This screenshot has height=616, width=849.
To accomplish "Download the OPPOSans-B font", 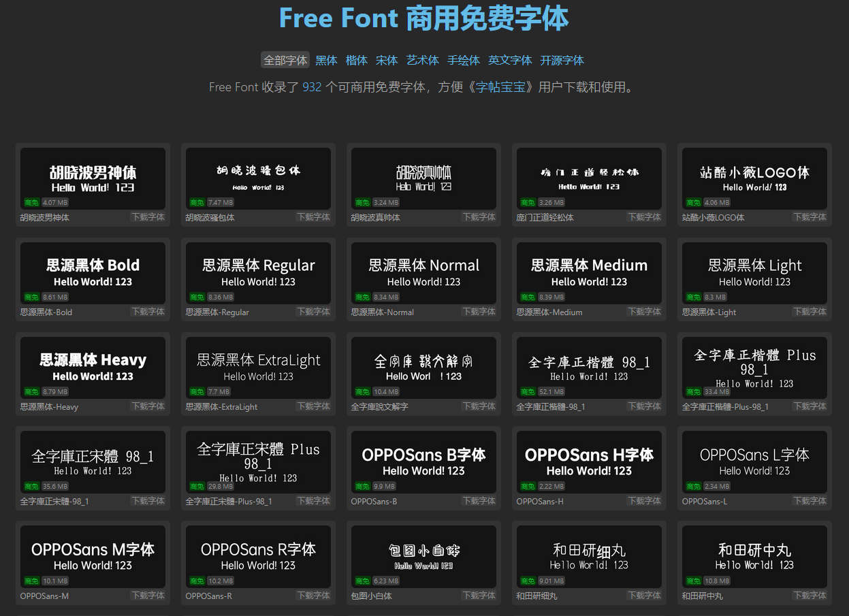I will (x=479, y=501).
